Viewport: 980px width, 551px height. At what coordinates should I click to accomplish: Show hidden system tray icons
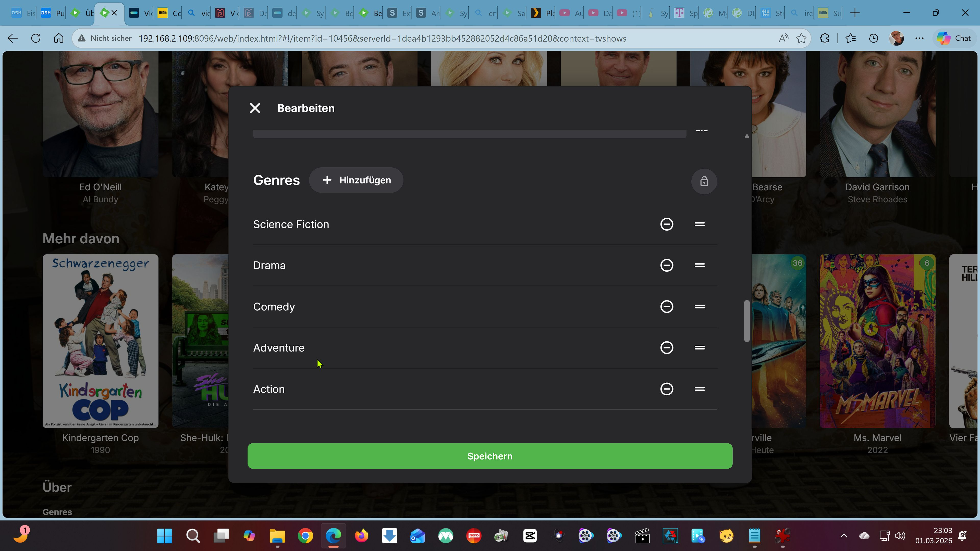[x=843, y=536]
